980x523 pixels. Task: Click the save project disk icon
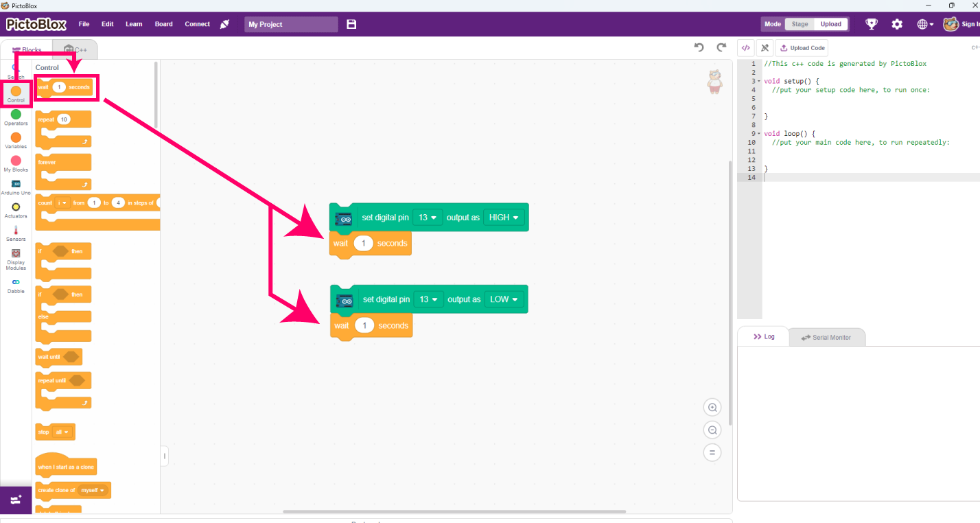tap(351, 24)
